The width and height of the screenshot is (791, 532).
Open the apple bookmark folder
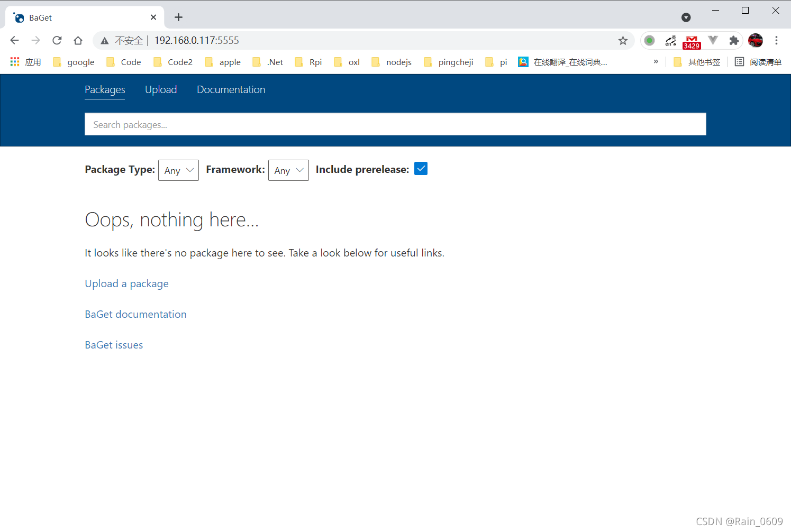coord(223,62)
